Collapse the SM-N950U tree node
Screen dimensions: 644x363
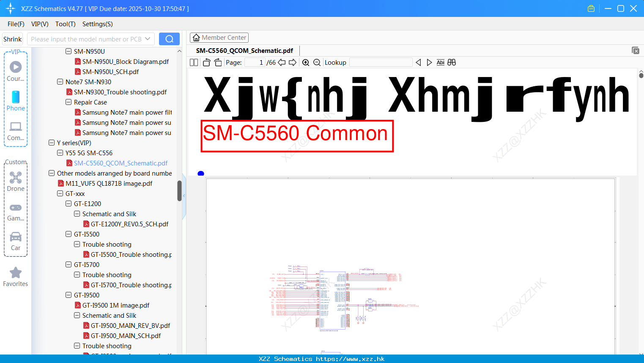[69, 51]
